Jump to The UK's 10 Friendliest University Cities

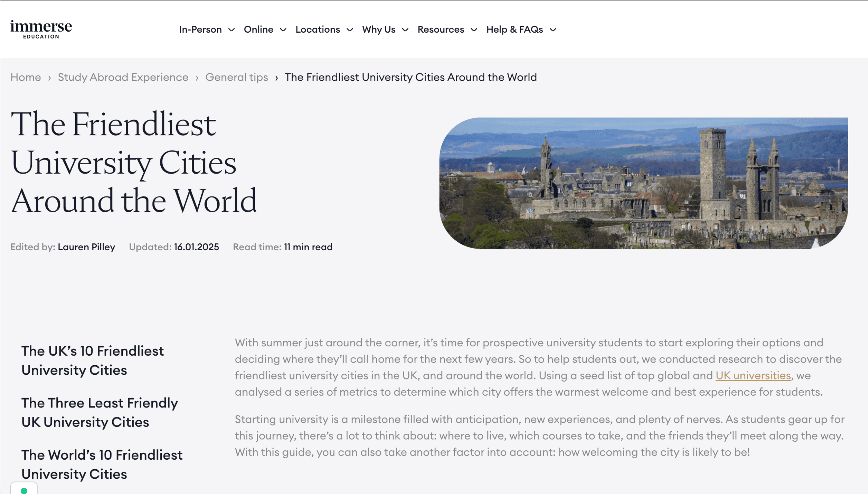pyautogui.click(x=92, y=360)
